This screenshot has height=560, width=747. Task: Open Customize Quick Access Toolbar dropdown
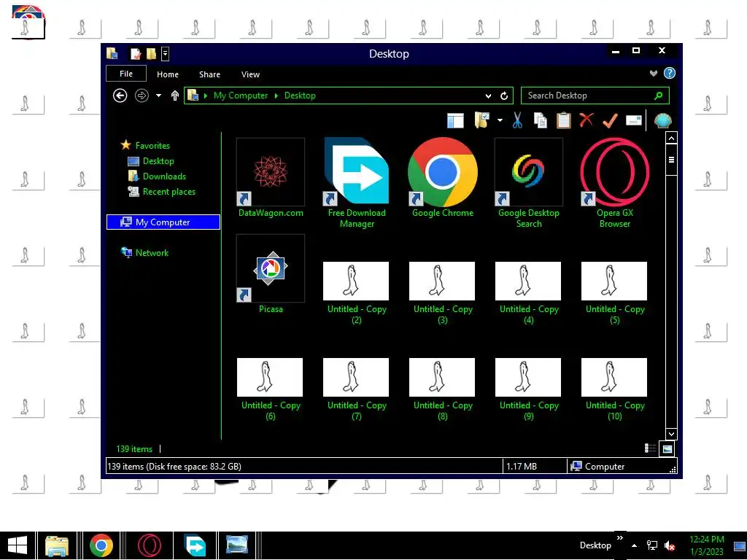coord(165,54)
